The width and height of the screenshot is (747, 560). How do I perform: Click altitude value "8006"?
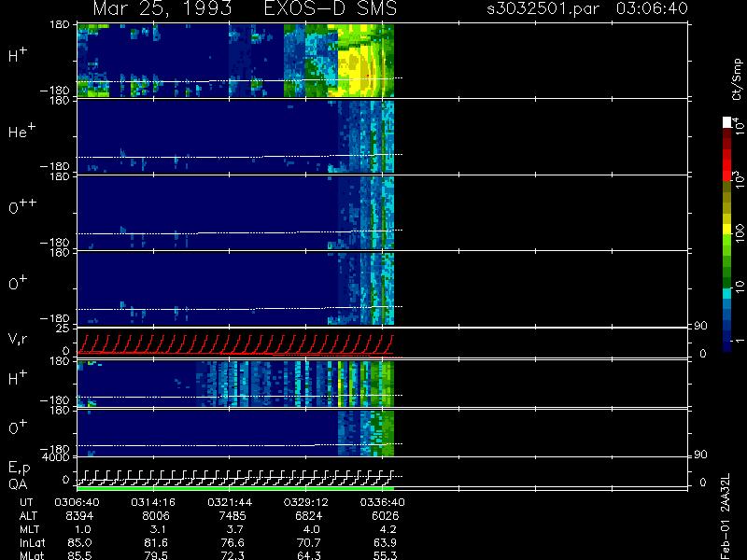156,516
